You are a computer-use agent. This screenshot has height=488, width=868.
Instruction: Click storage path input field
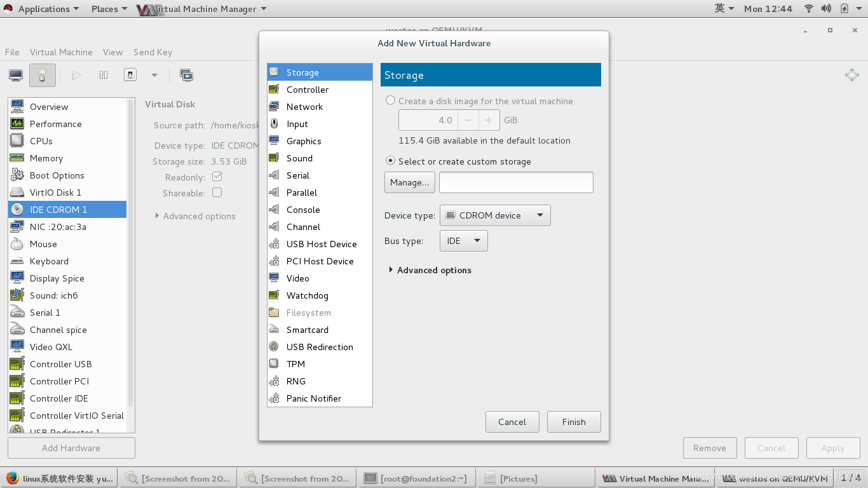click(516, 182)
